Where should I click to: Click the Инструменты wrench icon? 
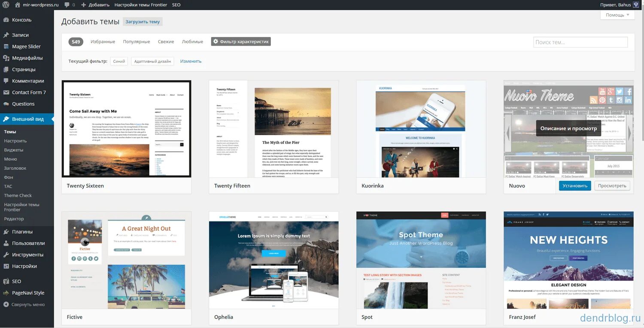[6, 254]
